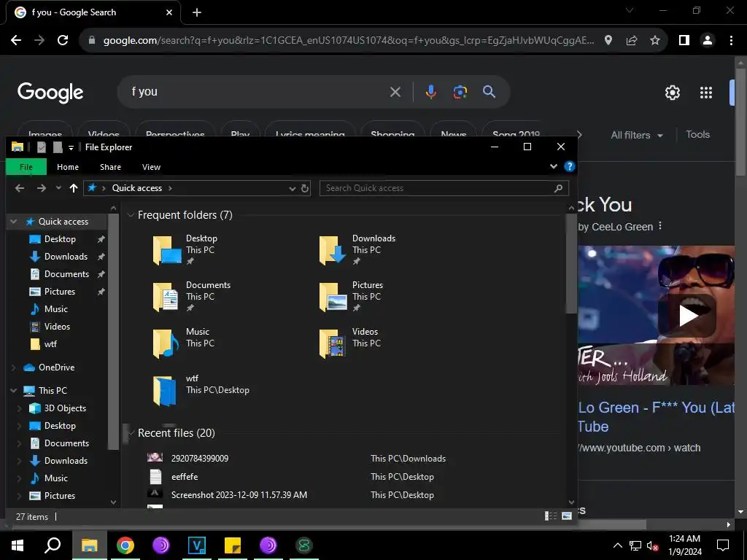
Task: Clear the Google search box text
Action: pyautogui.click(x=395, y=92)
